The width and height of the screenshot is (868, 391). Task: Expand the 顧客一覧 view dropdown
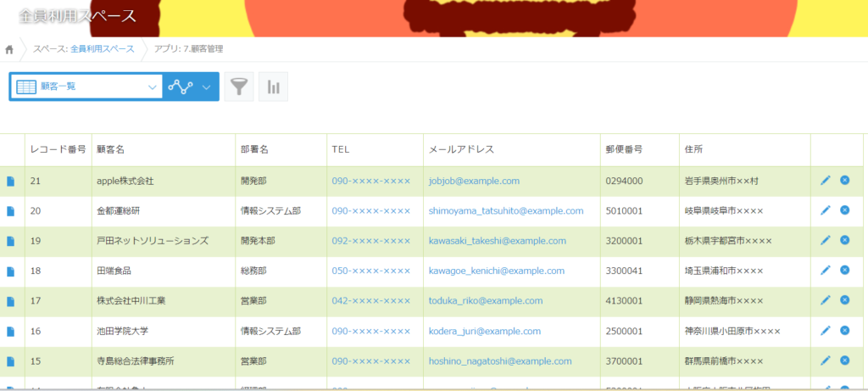pos(153,87)
